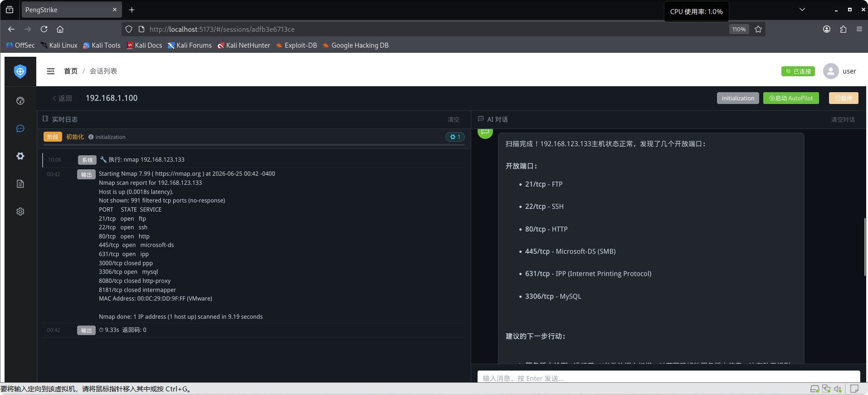The width and height of the screenshot is (868, 395).
Task: Open the Kali NetHunter bookmark
Action: tap(244, 45)
